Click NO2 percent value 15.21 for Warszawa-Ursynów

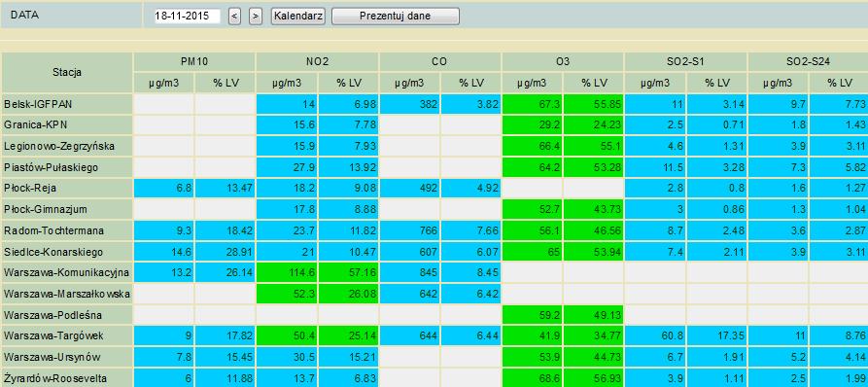[x=348, y=358]
